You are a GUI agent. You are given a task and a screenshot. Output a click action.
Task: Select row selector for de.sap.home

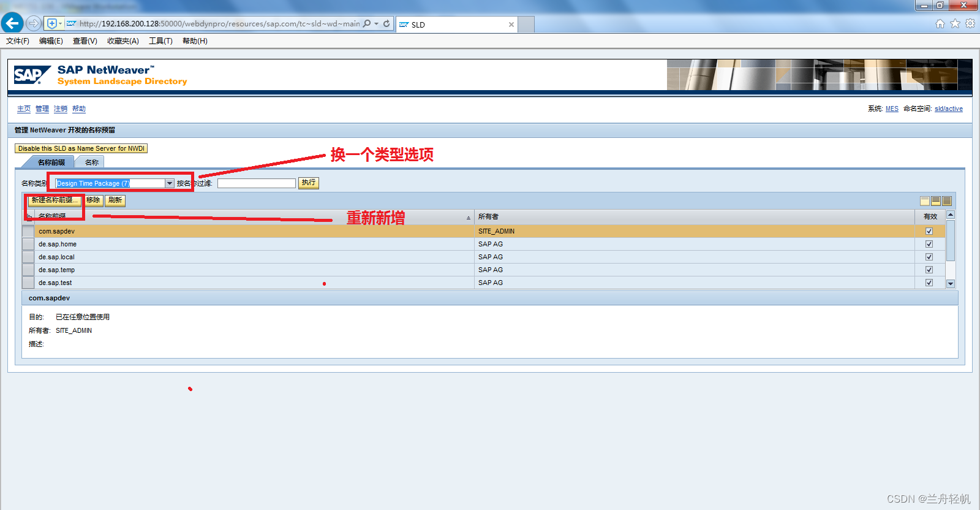click(28, 244)
